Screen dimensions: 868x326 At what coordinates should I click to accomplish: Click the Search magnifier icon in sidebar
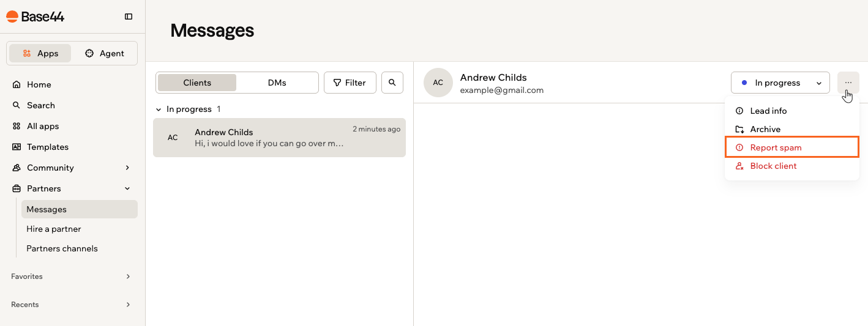click(x=17, y=105)
